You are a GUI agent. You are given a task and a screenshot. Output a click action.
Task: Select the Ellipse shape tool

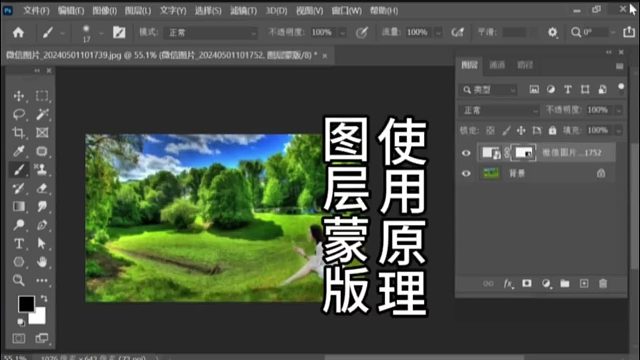pyautogui.click(x=18, y=262)
